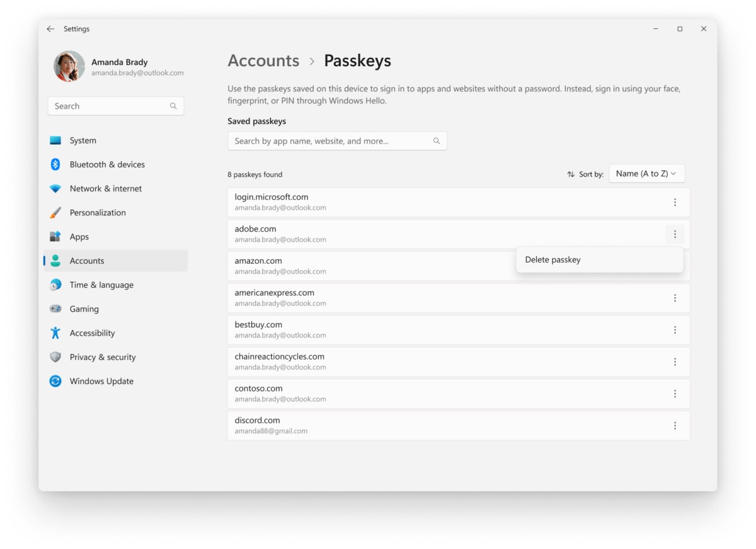Click the Gaming controller icon
The width and height of the screenshot is (756, 549).
pyautogui.click(x=55, y=309)
